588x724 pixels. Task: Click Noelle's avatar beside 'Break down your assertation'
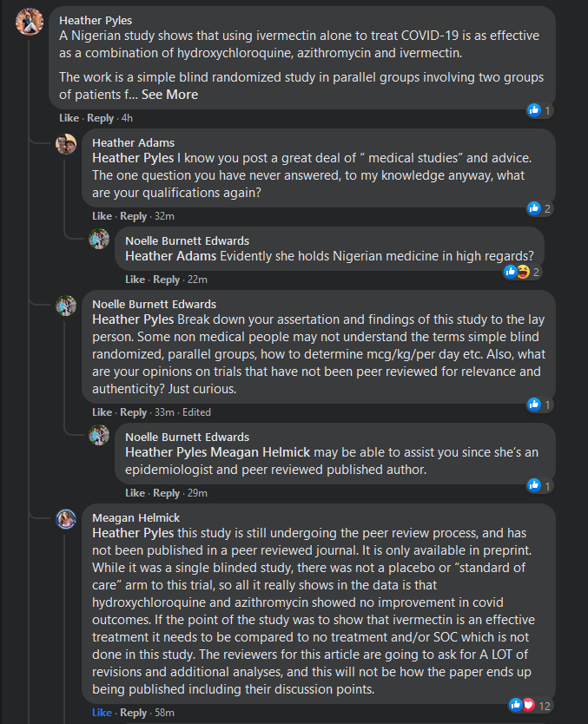[x=66, y=305]
